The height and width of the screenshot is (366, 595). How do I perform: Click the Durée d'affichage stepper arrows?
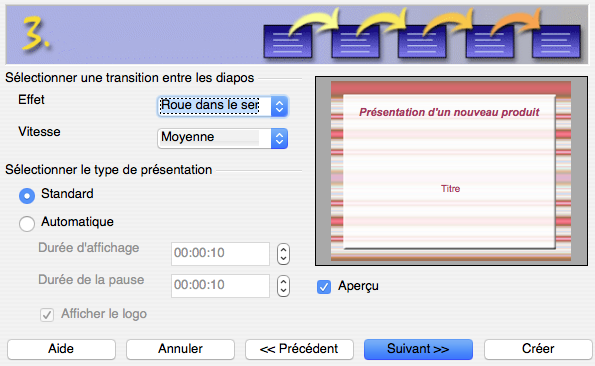(x=283, y=254)
